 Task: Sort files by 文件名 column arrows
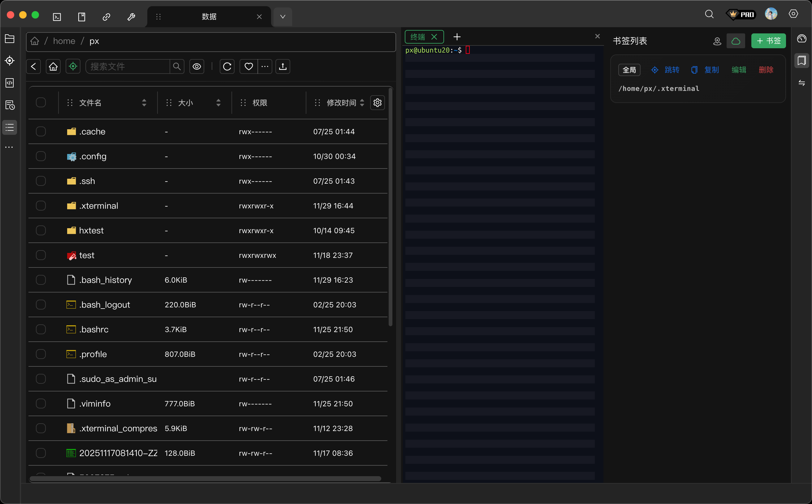(144, 103)
